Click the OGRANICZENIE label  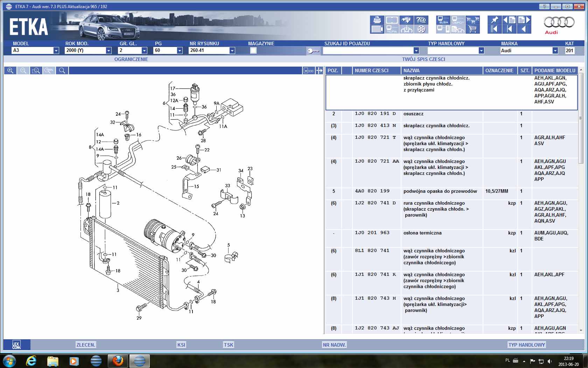tap(131, 59)
